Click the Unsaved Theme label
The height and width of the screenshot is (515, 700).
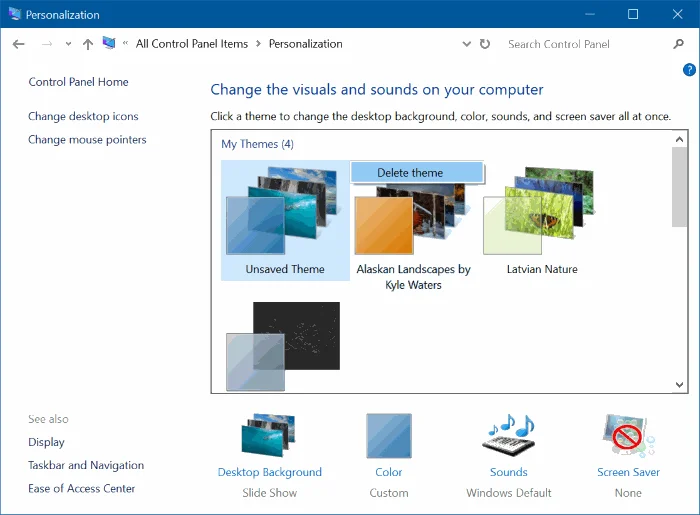(x=285, y=269)
